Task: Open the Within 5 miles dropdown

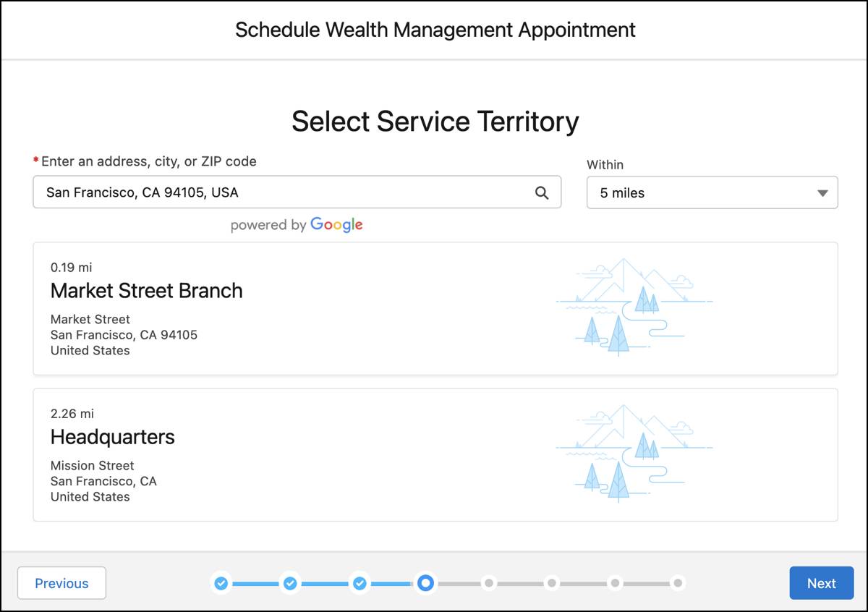Action: click(x=712, y=192)
